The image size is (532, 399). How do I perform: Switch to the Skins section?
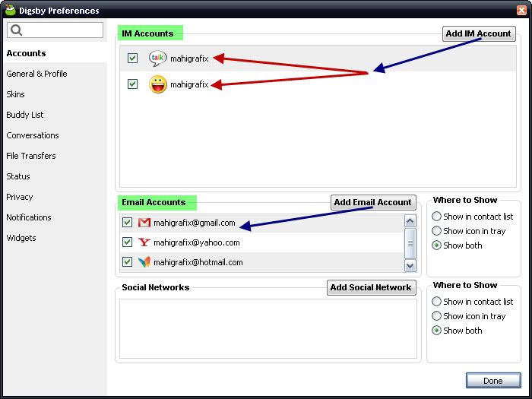[15, 94]
